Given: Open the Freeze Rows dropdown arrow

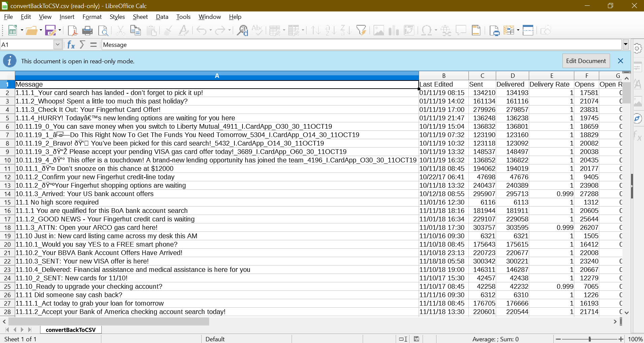Looking at the screenshot, I should click(518, 31).
